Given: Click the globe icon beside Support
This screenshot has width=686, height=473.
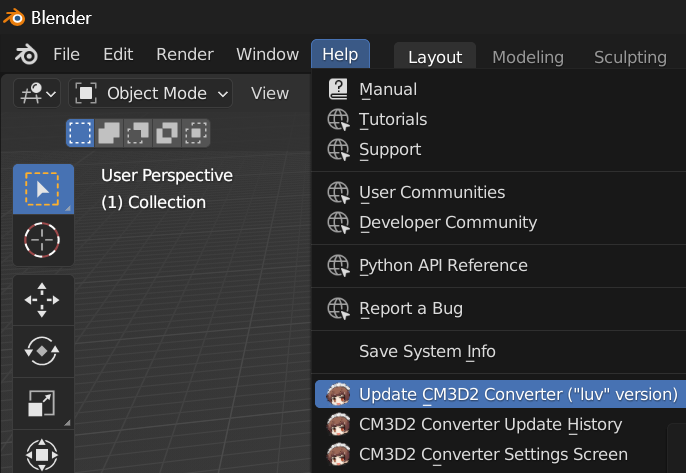Looking at the screenshot, I should (x=338, y=150).
